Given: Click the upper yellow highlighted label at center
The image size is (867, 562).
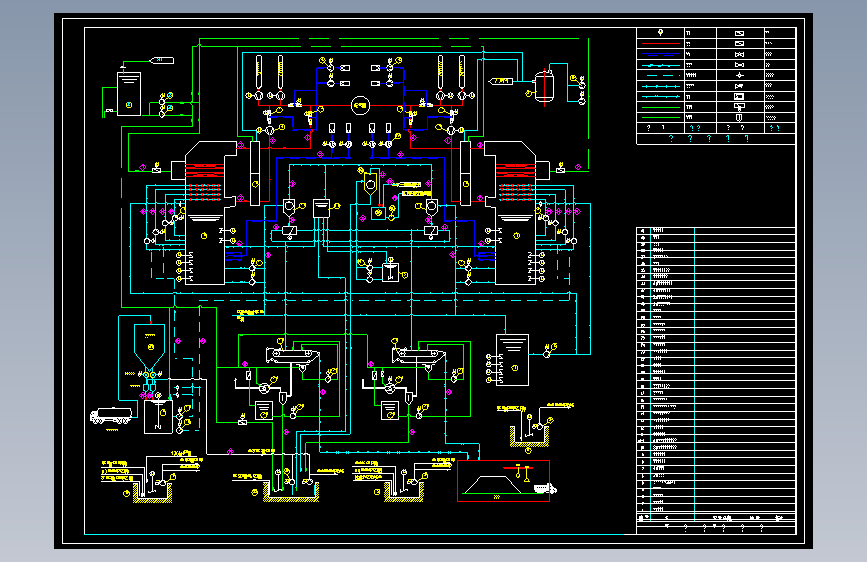Looking at the screenshot, I should 409,184.
